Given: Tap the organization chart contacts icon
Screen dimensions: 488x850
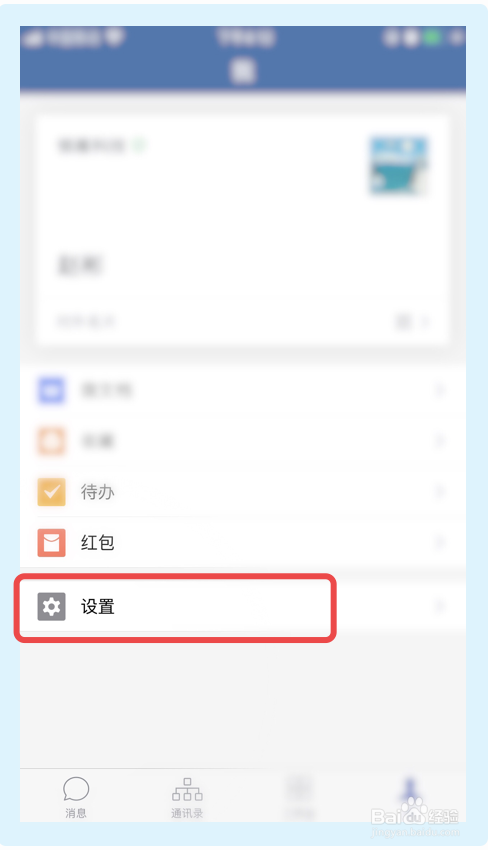Looking at the screenshot, I should [187, 789].
